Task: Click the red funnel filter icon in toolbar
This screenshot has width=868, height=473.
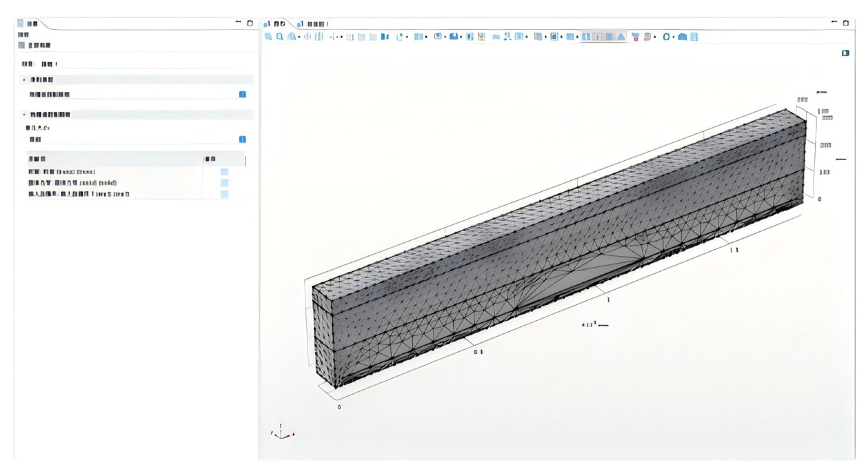Action: coord(636,37)
